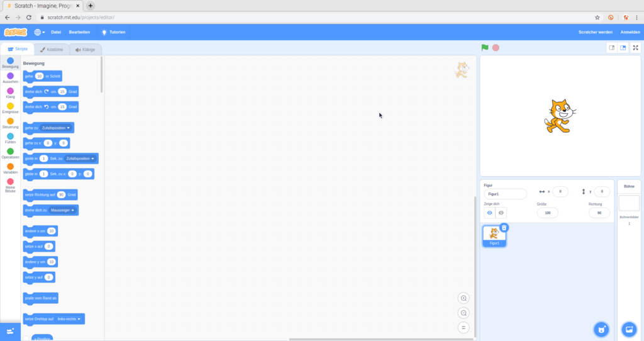Click the Größe input field
644x341 pixels.
click(548, 213)
